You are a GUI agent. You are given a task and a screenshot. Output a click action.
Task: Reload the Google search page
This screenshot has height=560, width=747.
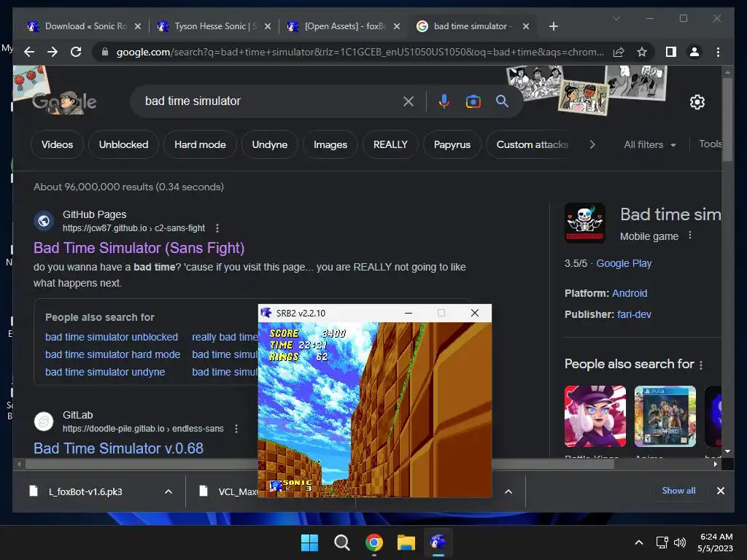click(76, 52)
